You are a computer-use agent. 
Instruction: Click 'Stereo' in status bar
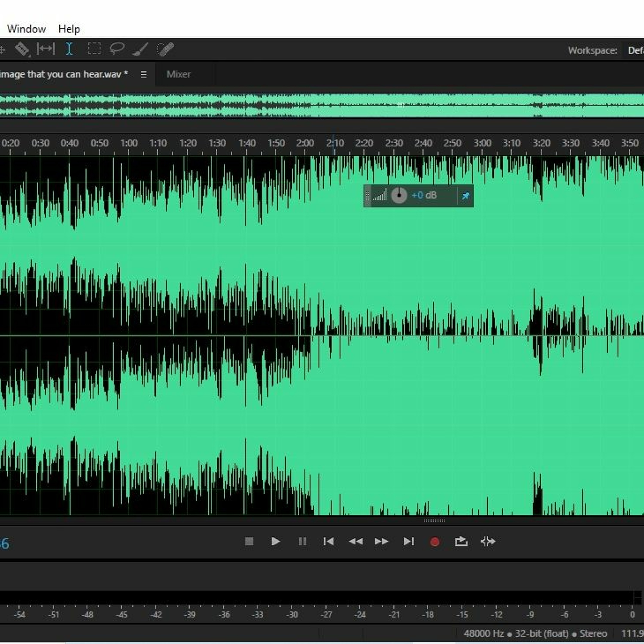593,634
